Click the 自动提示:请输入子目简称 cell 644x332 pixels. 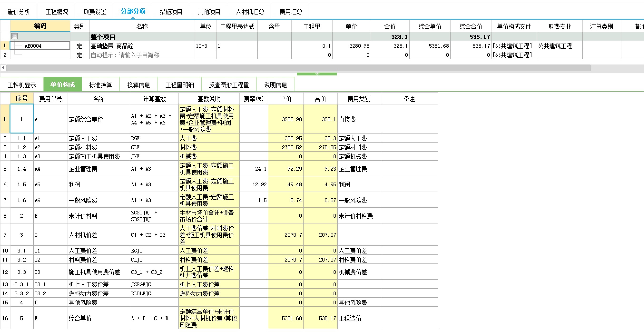[142, 55]
